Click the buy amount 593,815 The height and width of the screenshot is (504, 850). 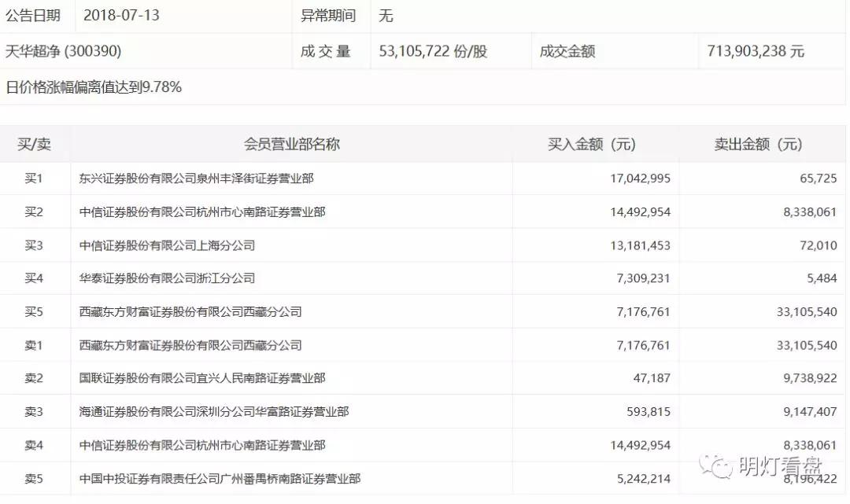click(x=649, y=411)
